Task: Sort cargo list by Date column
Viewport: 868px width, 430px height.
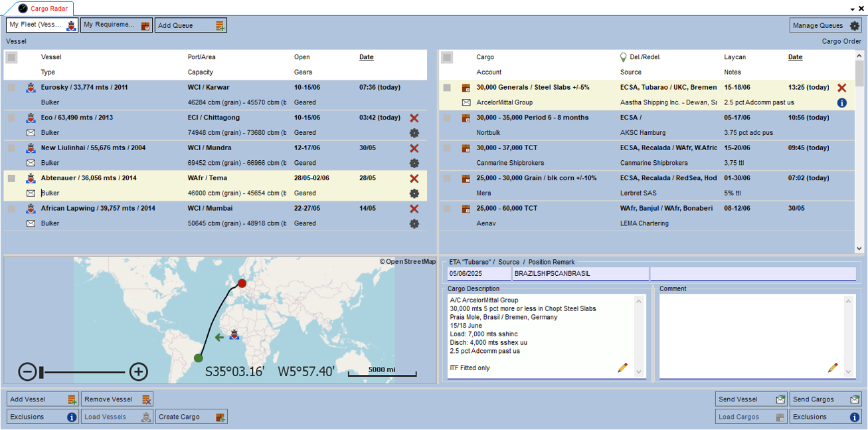Action: (x=796, y=57)
